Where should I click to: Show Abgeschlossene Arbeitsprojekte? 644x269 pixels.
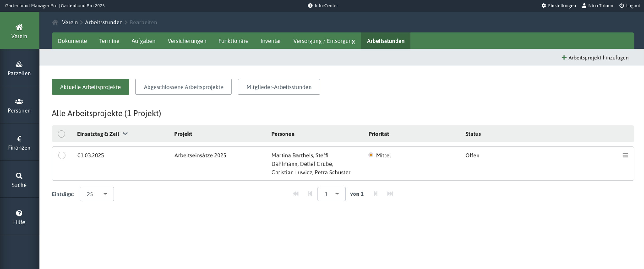click(183, 87)
